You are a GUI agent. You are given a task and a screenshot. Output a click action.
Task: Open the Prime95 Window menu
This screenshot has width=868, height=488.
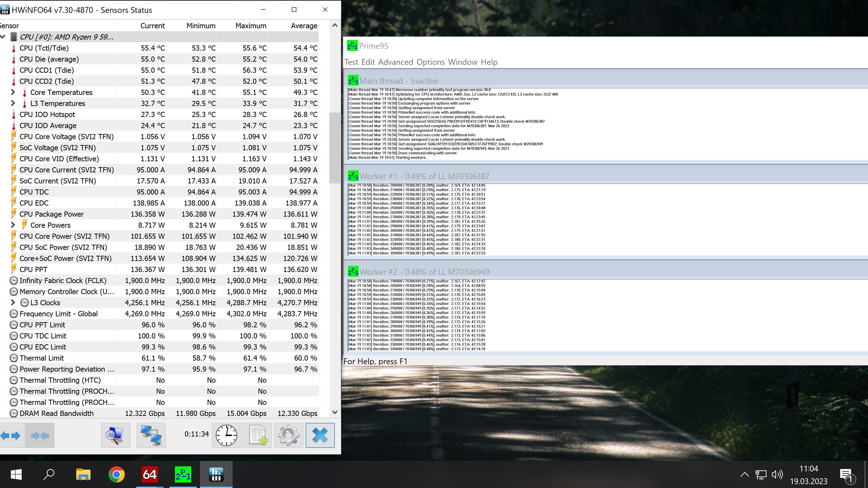463,62
